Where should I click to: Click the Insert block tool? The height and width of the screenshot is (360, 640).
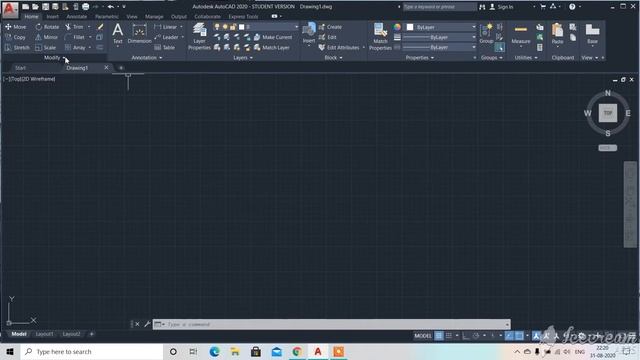(x=309, y=33)
